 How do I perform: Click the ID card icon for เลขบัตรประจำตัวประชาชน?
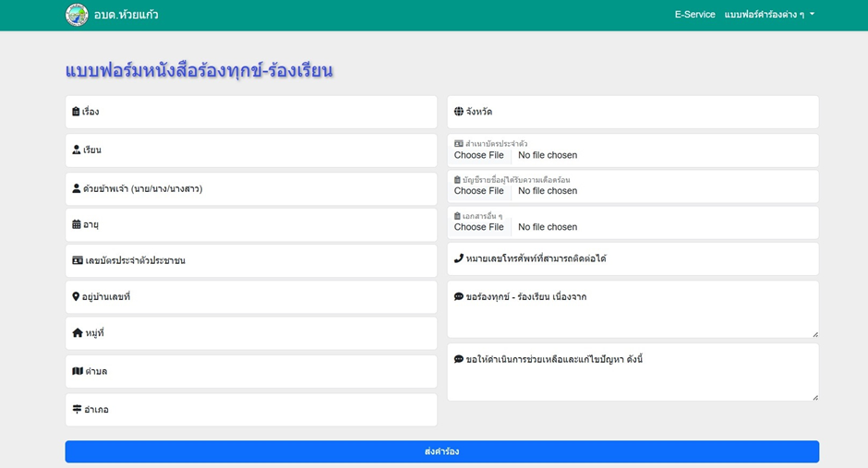point(78,260)
